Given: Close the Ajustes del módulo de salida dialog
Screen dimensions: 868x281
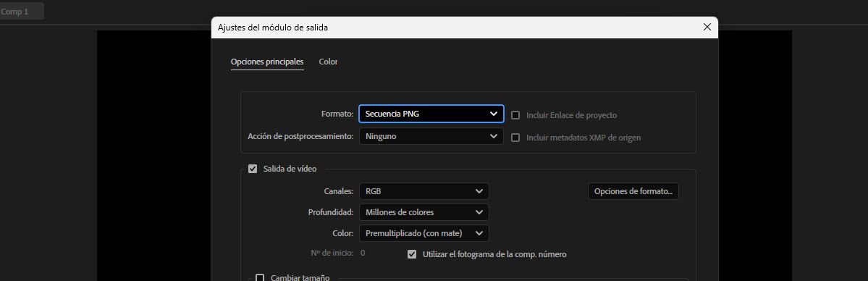Looking at the screenshot, I should click(x=707, y=27).
